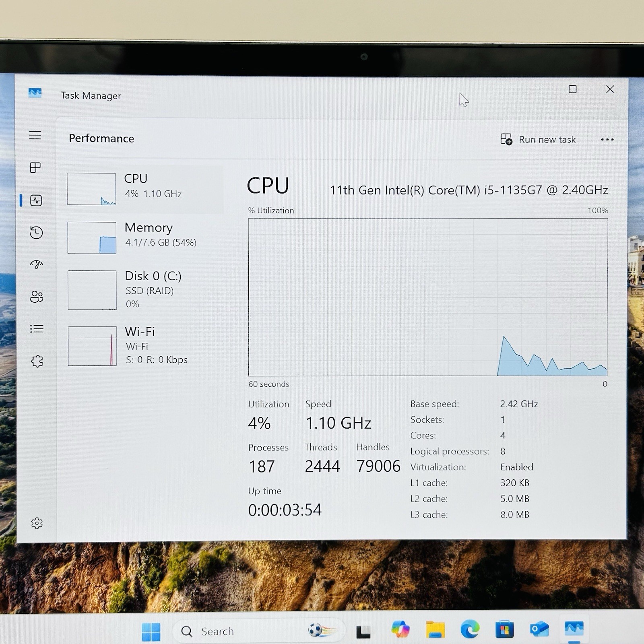Select the Performance page icon in sidebar

[36, 200]
